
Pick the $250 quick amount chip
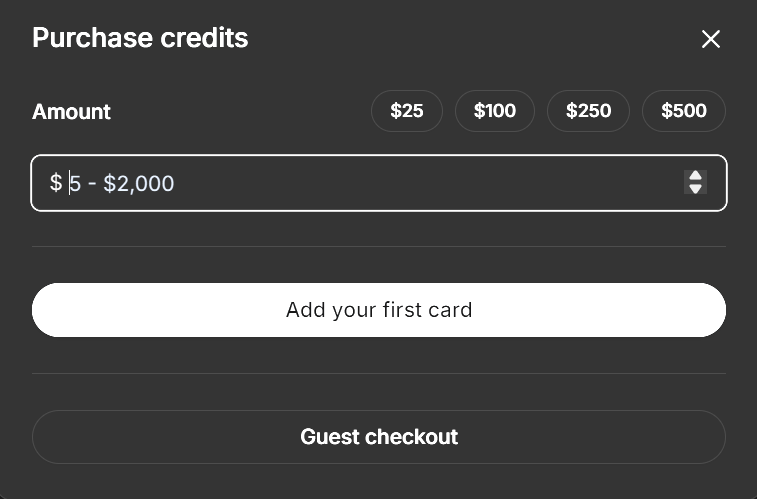588,111
